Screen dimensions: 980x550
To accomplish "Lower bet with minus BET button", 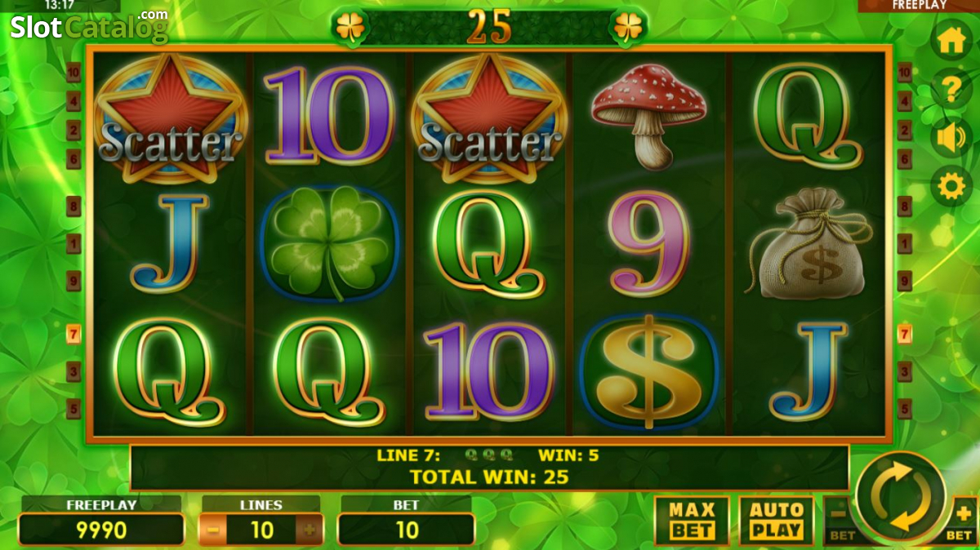I will [840, 521].
